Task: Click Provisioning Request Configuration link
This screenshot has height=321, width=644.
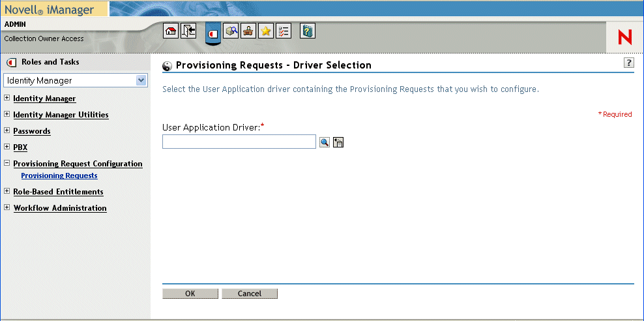Action: click(78, 164)
